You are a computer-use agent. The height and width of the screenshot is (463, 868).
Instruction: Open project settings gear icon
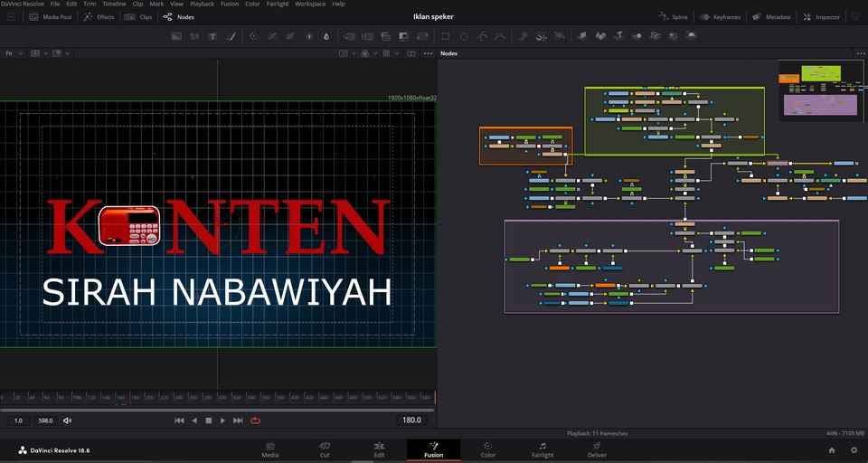(x=854, y=450)
